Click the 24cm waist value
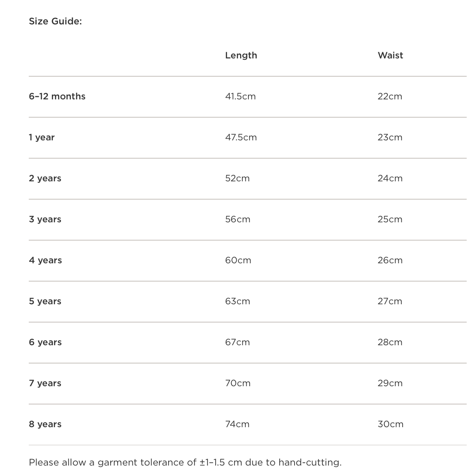 coord(390,178)
